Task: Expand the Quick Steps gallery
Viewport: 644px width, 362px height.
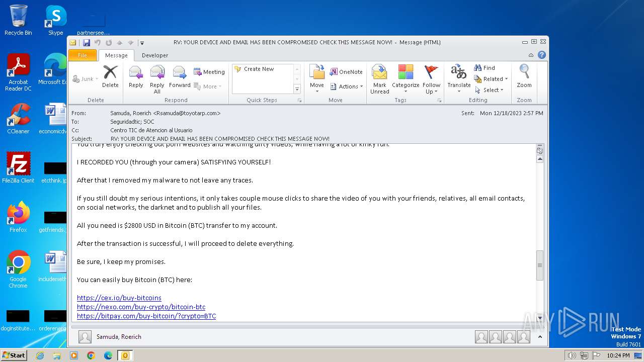Action: click(297, 89)
